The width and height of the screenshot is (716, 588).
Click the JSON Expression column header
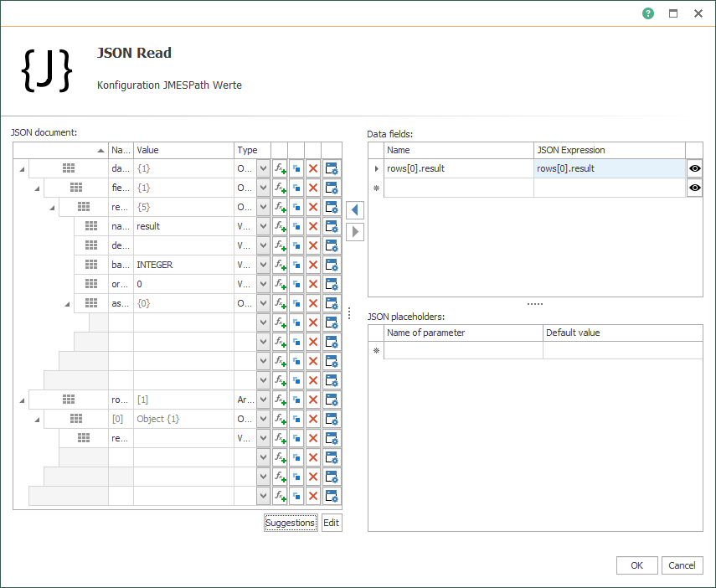pos(609,151)
